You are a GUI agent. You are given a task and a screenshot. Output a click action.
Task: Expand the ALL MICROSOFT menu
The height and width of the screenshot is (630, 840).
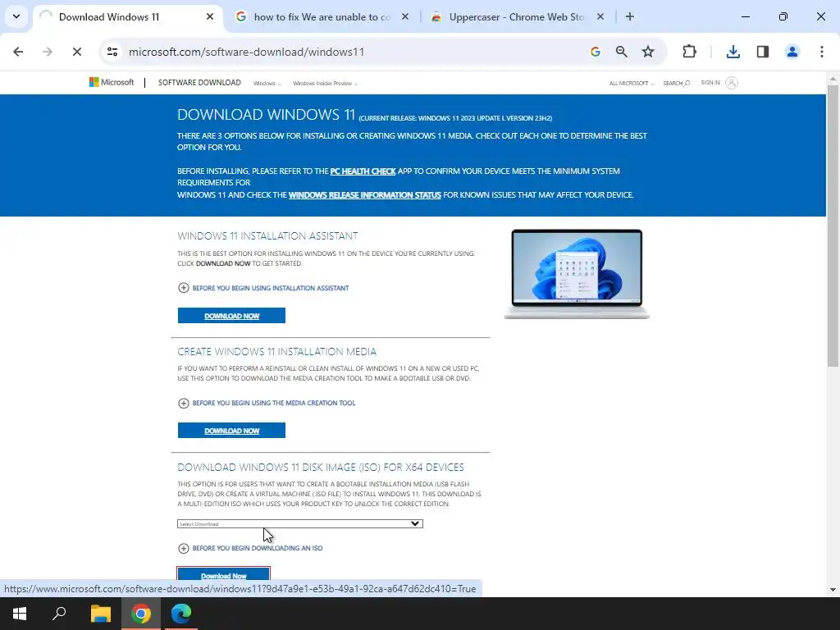pyautogui.click(x=632, y=84)
